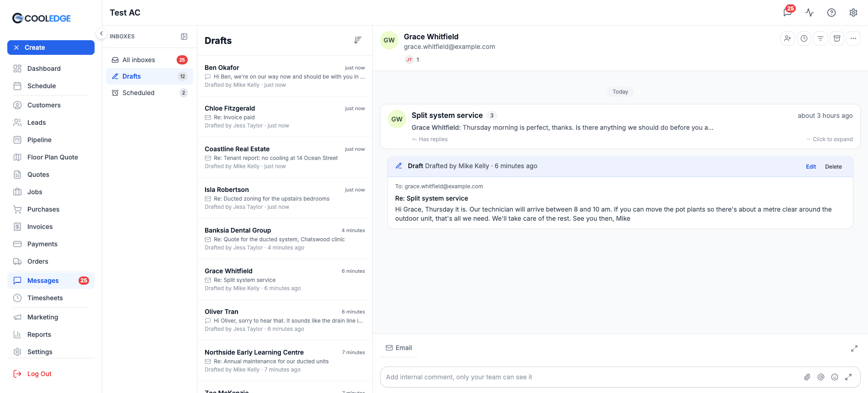The height and width of the screenshot is (393, 868).
Task: Go to Dashboard in the sidebar
Action: click(51, 69)
